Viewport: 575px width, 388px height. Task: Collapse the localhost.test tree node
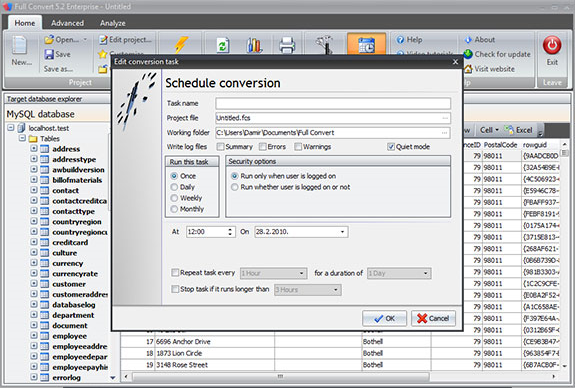[x=11, y=128]
